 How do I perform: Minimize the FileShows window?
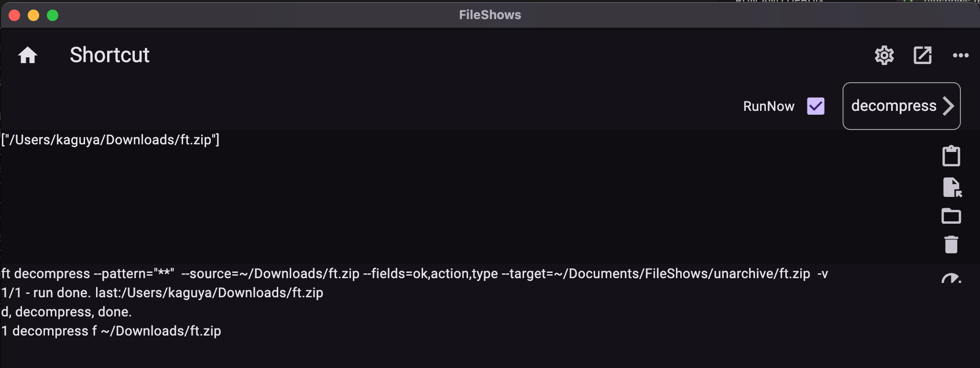tap(33, 15)
